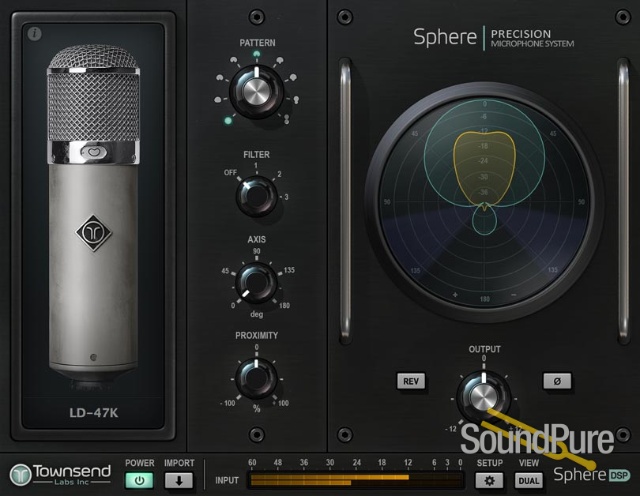Click the OUTPUT heading label

(484, 349)
